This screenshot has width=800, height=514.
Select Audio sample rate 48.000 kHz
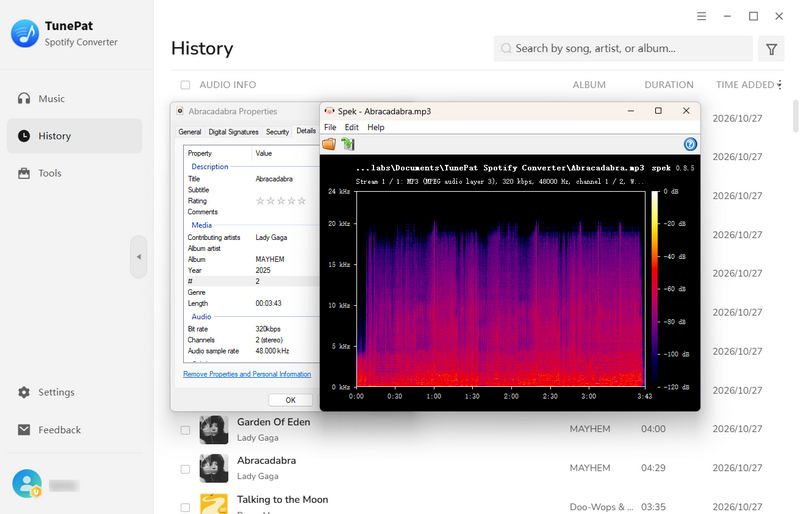point(272,351)
